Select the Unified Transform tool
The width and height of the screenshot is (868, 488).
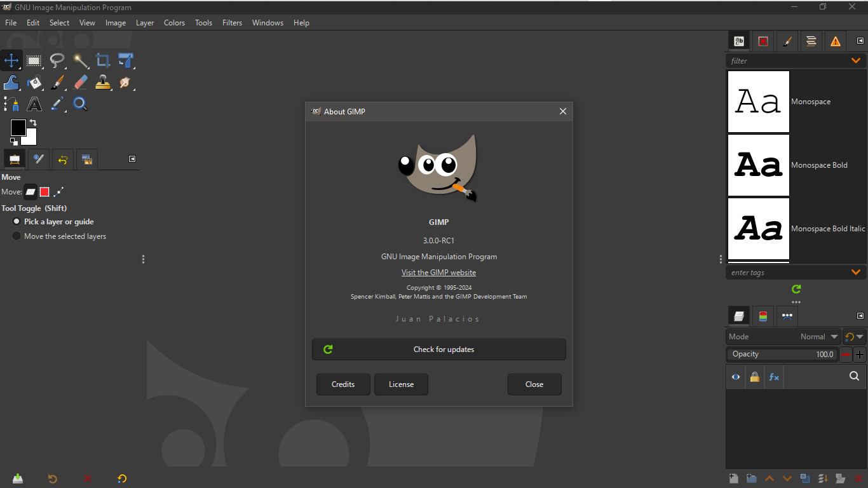tap(126, 61)
